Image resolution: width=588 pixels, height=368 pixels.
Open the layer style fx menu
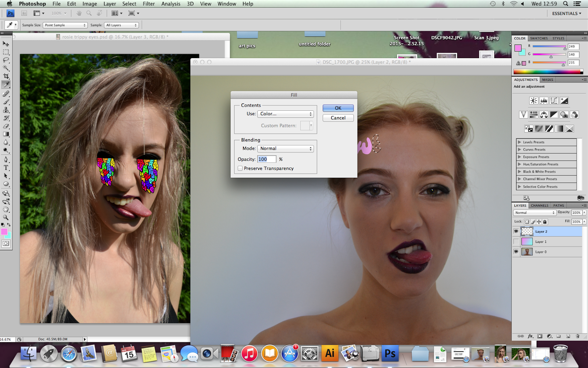pyautogui.click(x=530, y=336)
